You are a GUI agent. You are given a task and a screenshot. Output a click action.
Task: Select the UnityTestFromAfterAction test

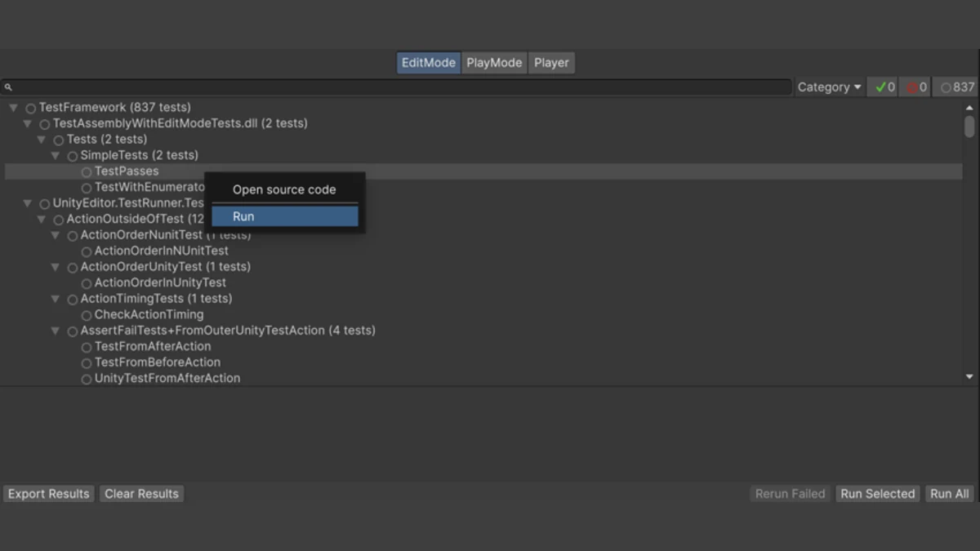tap(167, 378)
